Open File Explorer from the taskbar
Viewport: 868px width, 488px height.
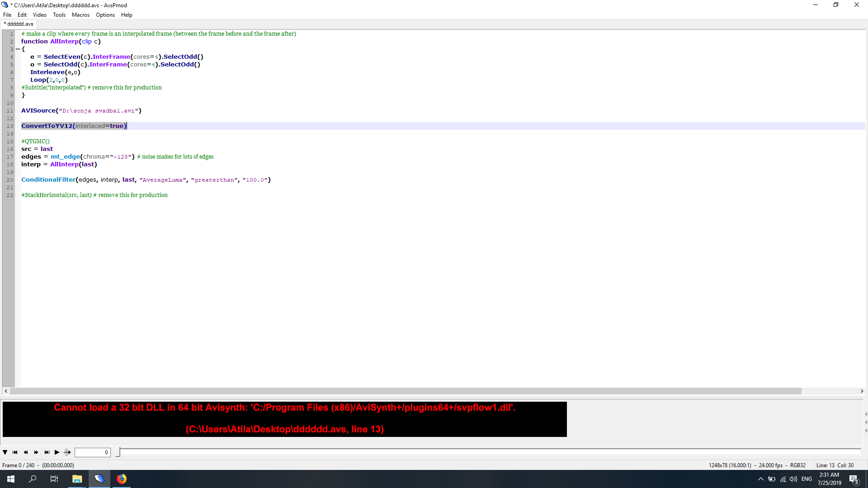click(77, 479)
